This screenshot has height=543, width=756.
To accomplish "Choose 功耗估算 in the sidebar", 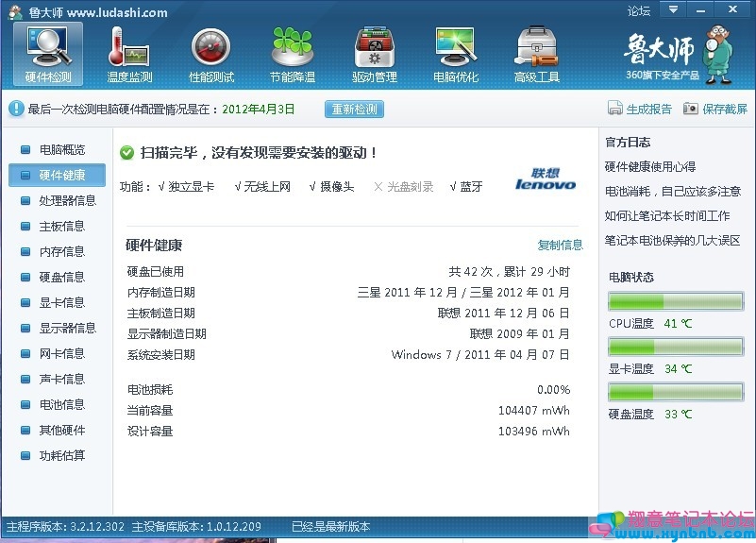I will (61, 455).
